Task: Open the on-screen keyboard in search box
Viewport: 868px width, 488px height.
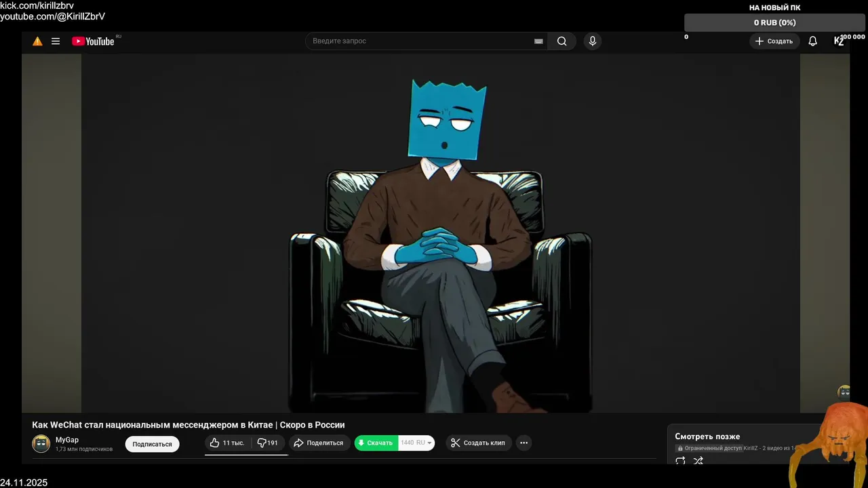Action: coord(538,41)
